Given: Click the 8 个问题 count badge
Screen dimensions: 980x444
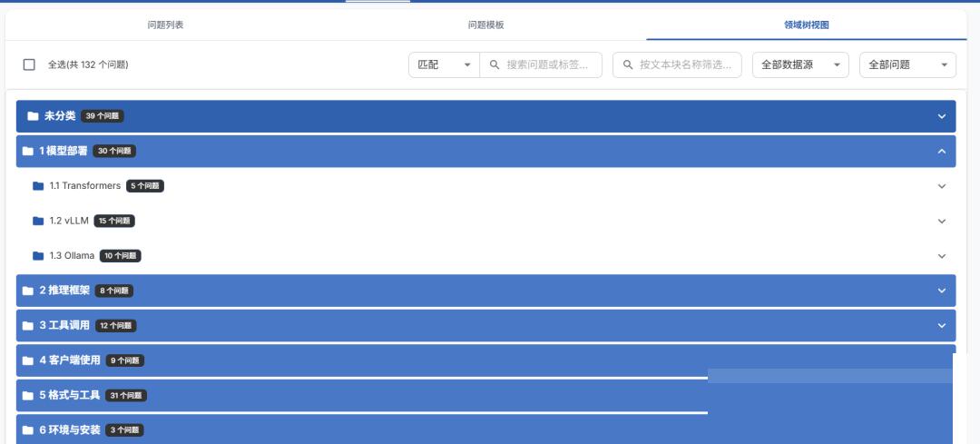Looking at the screenshot, I should pos(113,291).
